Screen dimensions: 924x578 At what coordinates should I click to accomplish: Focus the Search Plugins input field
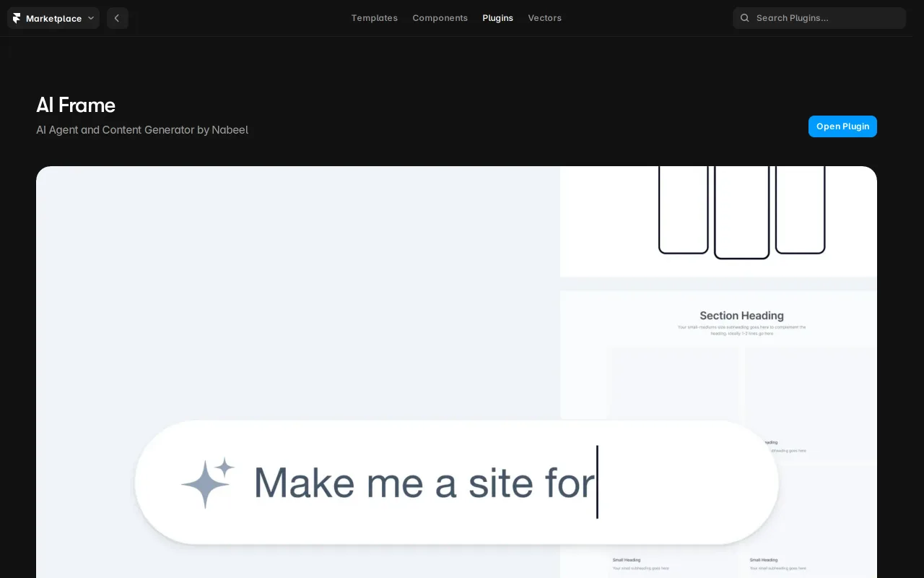click(x=819, y=18)
